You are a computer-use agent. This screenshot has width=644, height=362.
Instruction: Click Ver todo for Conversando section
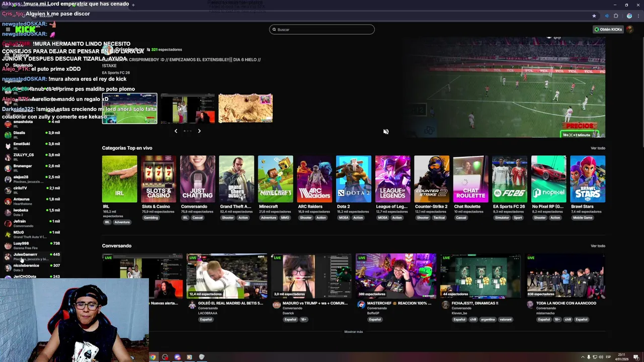[598, 246]
